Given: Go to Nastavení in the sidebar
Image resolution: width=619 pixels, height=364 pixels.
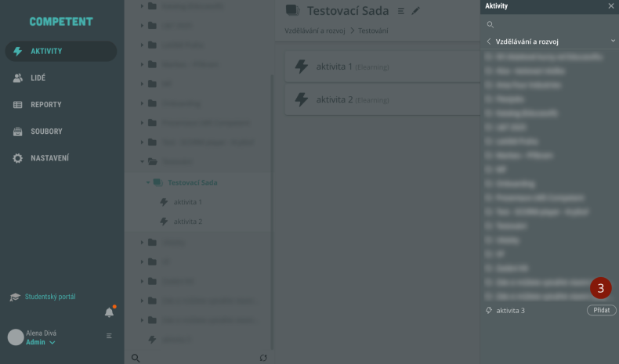Looking at the screenshot, I should (49, 158).
